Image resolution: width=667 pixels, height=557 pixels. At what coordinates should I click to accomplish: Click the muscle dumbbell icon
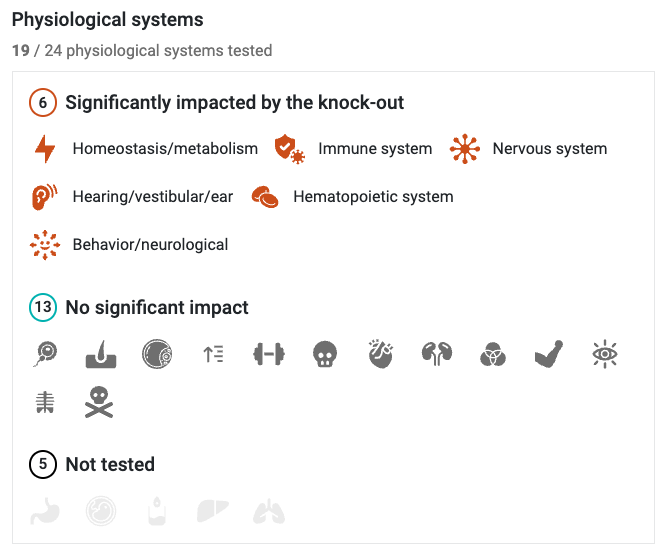269,354
